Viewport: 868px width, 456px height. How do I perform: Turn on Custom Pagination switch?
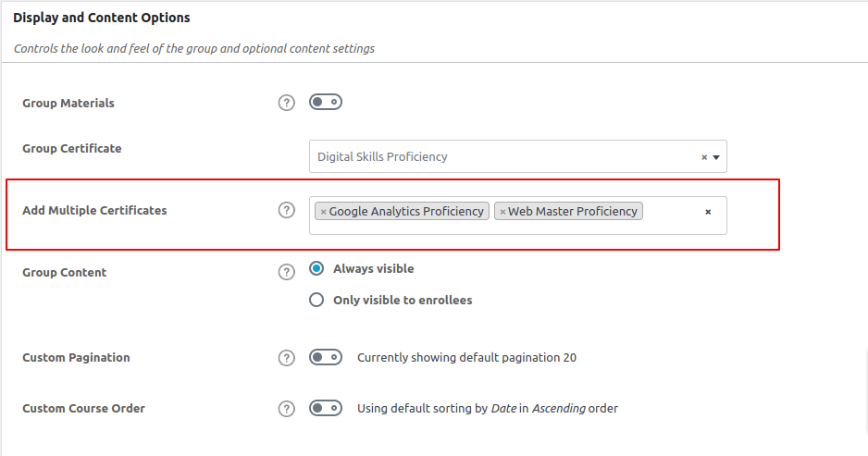point(326,357)
